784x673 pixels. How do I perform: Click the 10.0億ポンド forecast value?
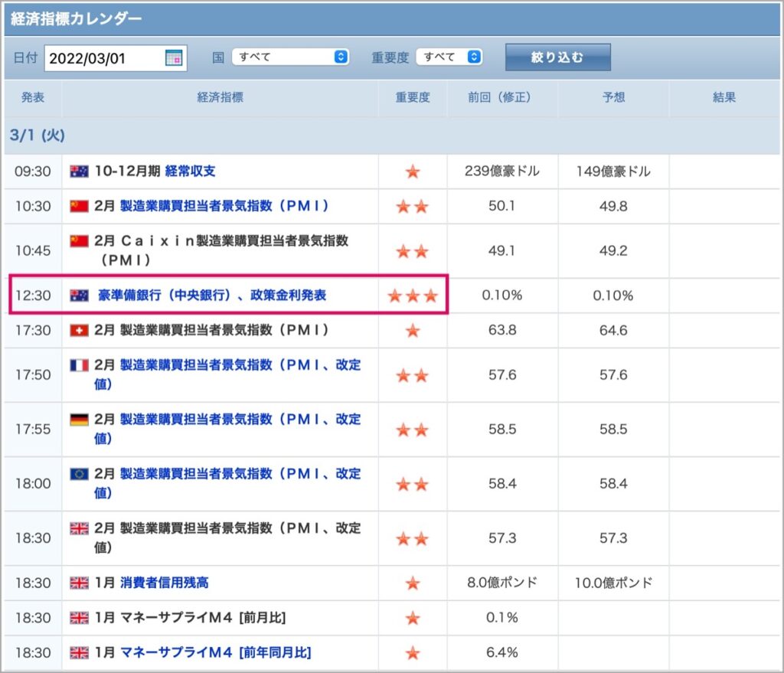[613, 583]
